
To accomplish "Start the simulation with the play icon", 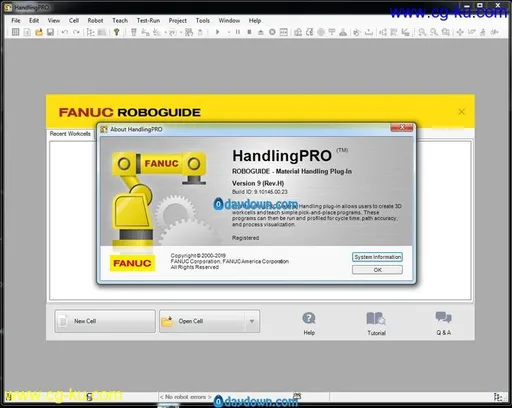I will [x=218, y=32].
